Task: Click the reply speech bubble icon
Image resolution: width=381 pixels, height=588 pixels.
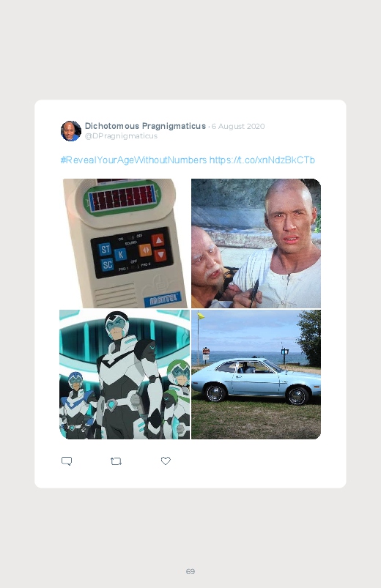Action: click(x=67, y=461)
